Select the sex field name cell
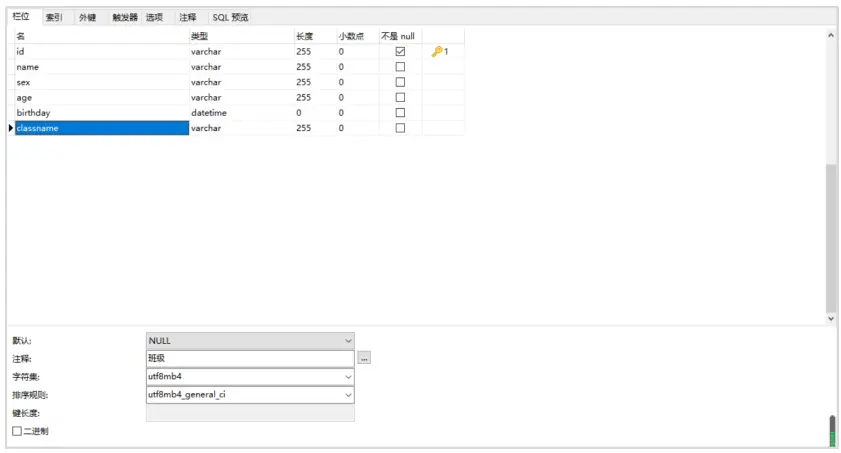Image resolution: width=841 pixels, height=453 pixels. [x=101, y=82]
